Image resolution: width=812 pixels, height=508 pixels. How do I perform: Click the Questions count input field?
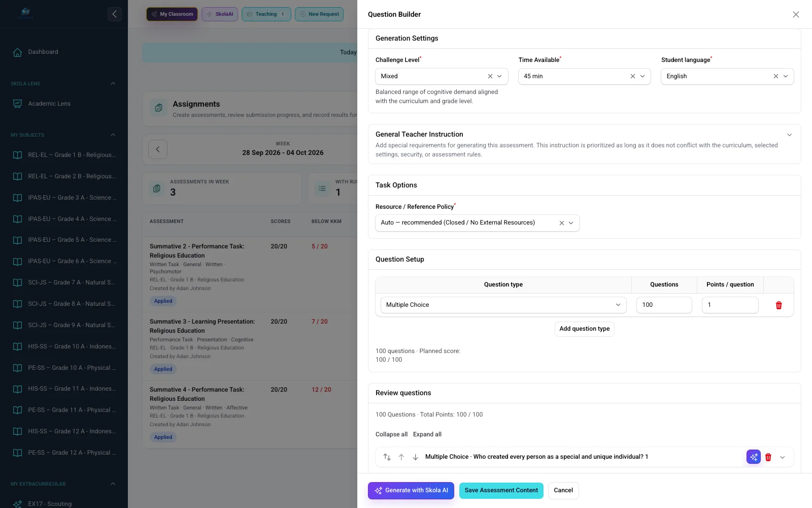click(664, 305)
